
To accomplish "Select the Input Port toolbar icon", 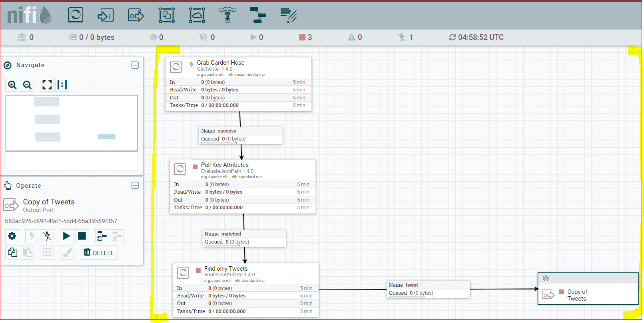I will (106, 15).
